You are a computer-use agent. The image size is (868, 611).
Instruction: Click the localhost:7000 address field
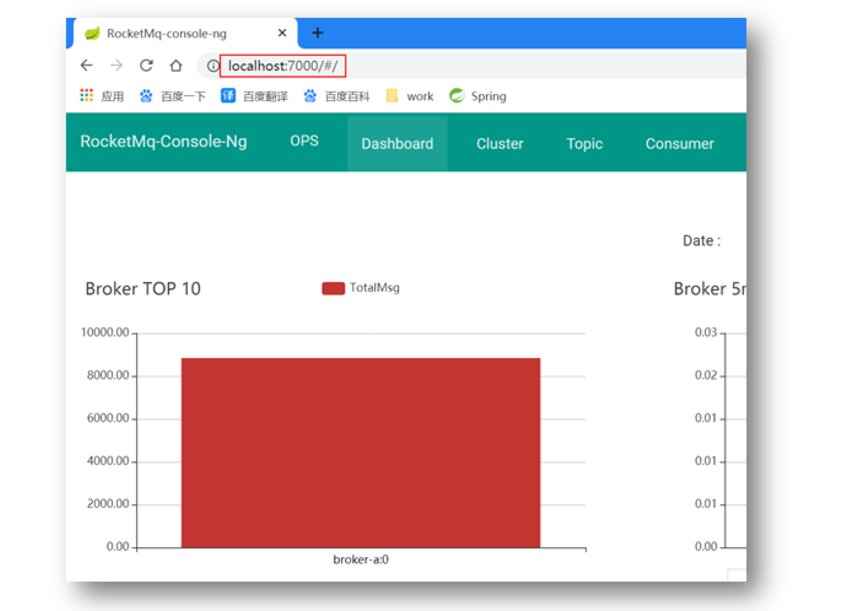tap(283, 66)
